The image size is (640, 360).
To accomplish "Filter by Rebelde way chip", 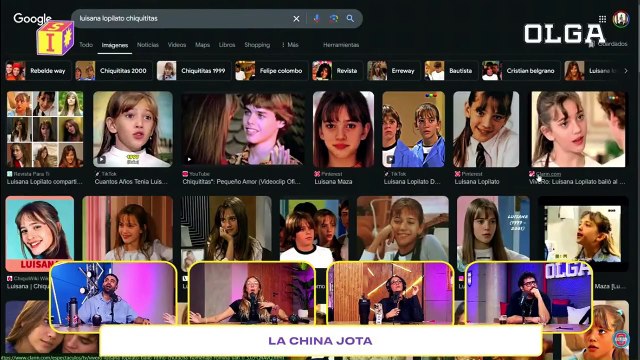I will pos(38,71).
